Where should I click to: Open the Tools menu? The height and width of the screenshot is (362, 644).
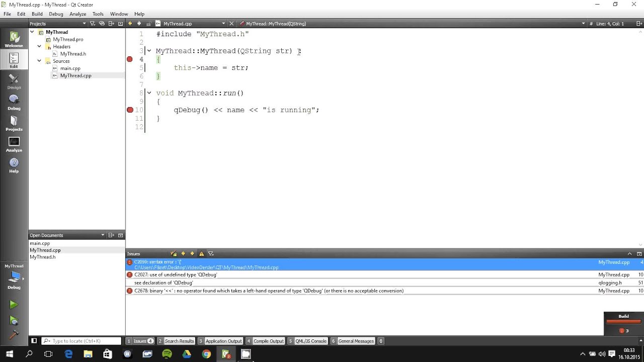pos(98,14)
